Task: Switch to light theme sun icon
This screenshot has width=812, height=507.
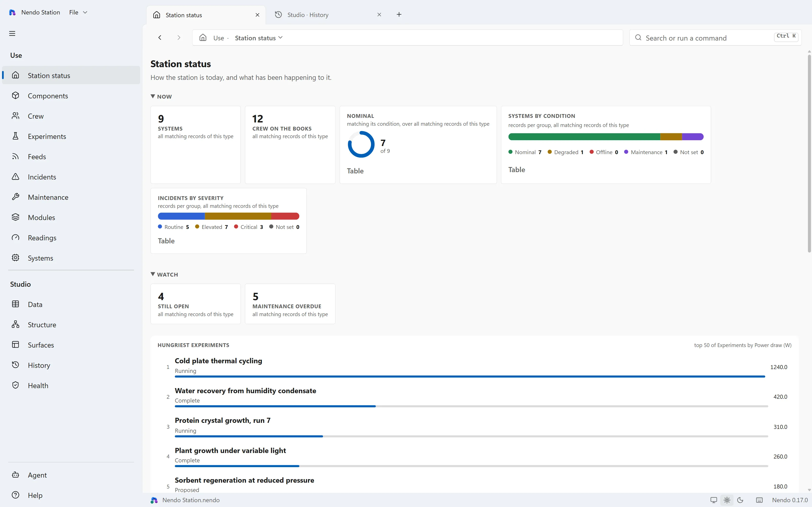Action: [727, 500]
